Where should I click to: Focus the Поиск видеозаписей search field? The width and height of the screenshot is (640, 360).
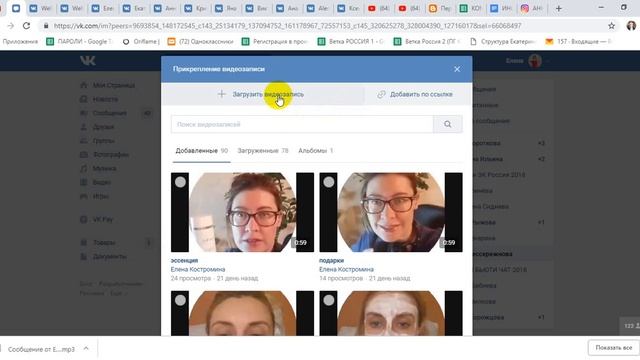click(x=302, y=124)
